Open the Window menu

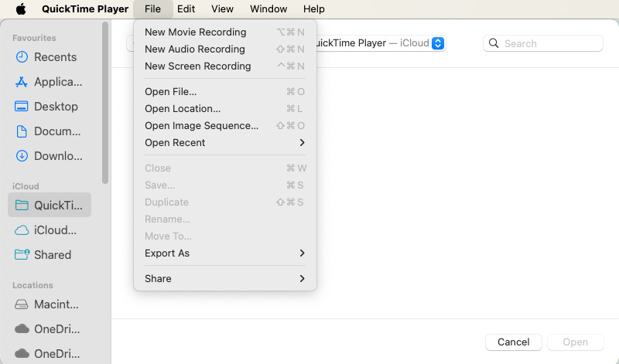(x=268, y=9)
